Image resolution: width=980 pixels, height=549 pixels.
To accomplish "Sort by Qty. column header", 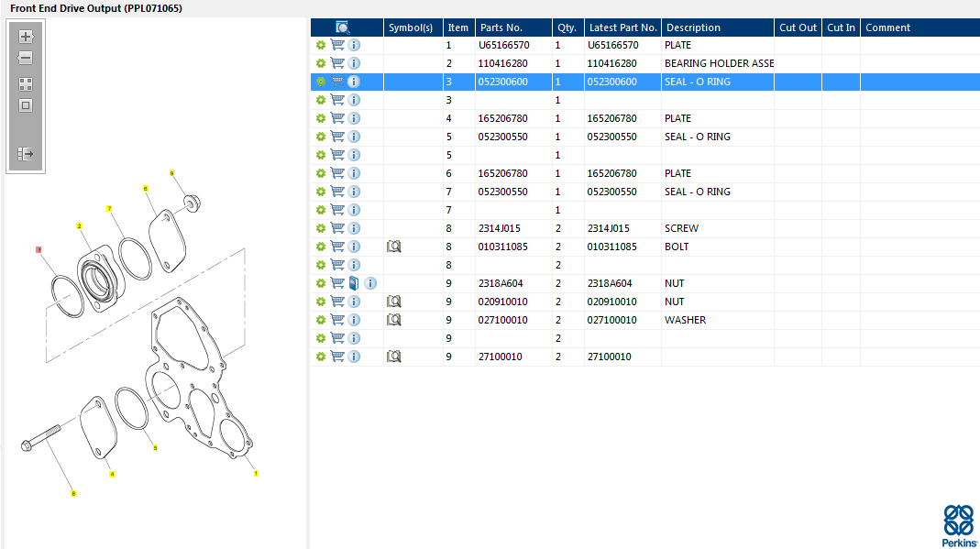I will coord(568,27).
